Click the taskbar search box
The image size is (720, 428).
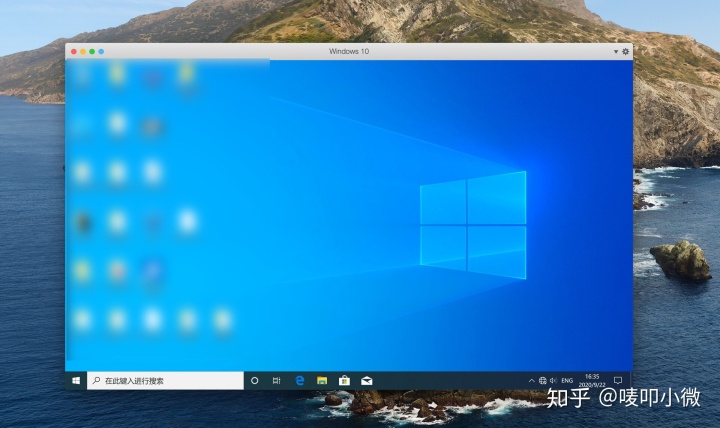[165, 381]
